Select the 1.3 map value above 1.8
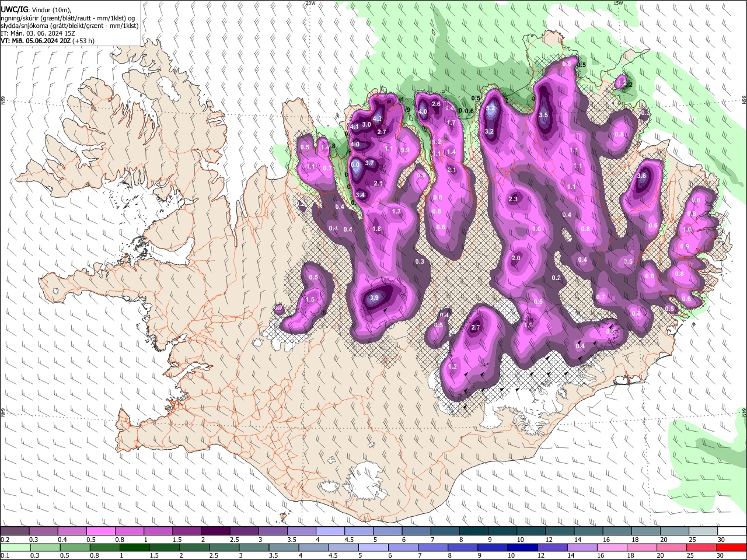This screenshot has width=747, height=560. click(396, 211)
